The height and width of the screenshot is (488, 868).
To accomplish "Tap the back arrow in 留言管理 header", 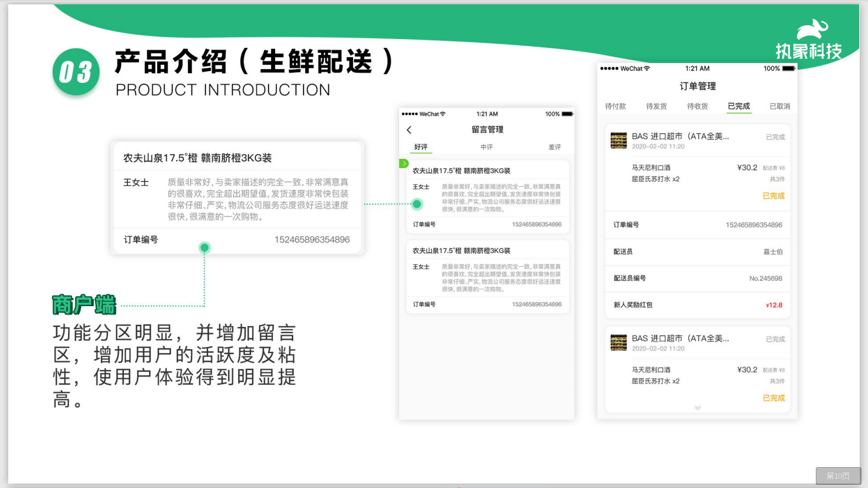I will point(409,130).
